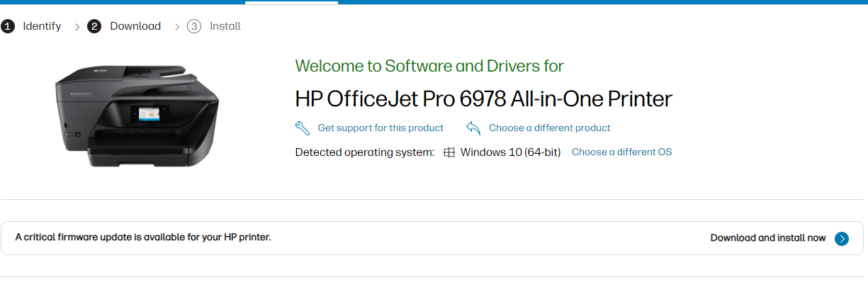Click the HP OfficeJet Pro 6978 title
868x297 pixels.
483,99
